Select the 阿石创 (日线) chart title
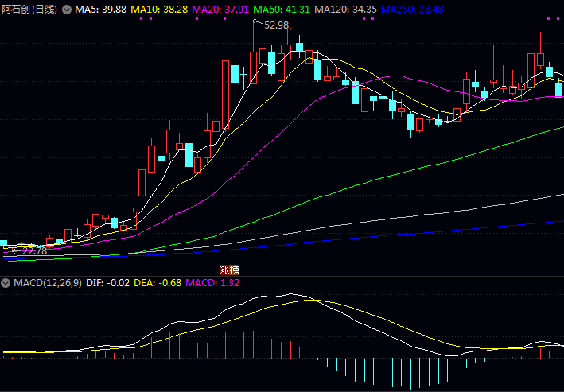This screenshot has height=392, width=564. coord(29,10)
